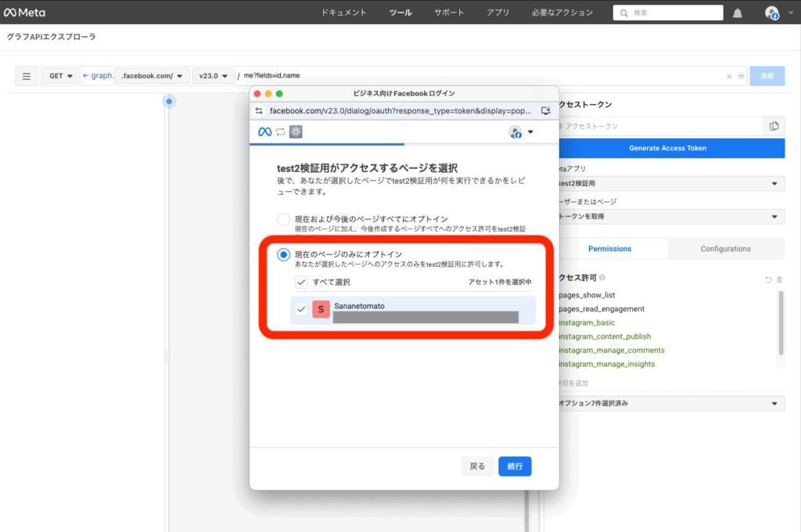This screenshot has height=532, width=801.
Task: Select 現在のページのみにオプトイン radio
Action: [283, 254]
